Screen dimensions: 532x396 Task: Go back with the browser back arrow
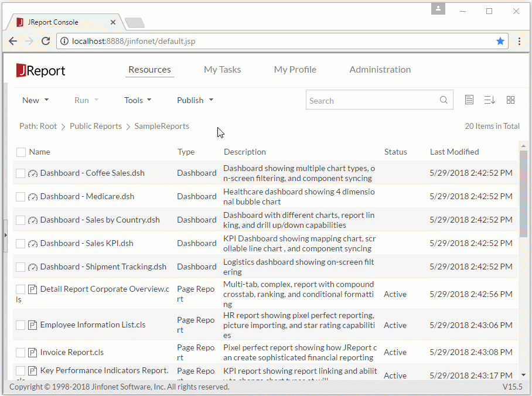pos(13,41)
